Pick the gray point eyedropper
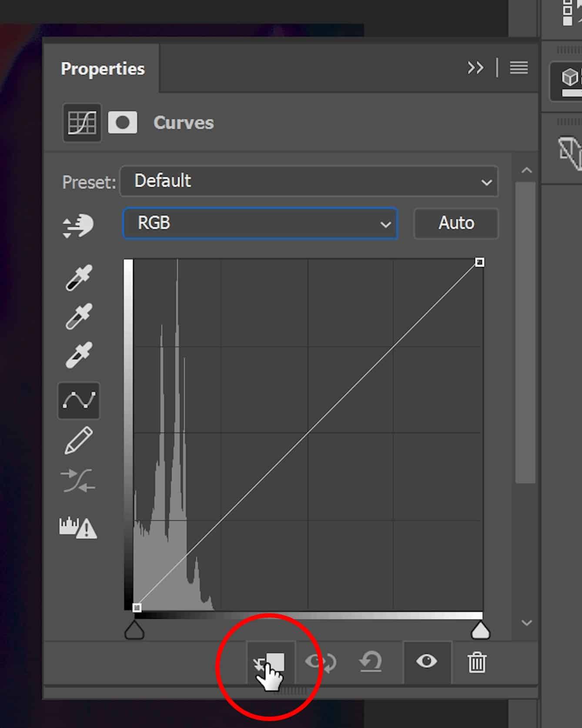The image size is (582, 728). (79, 316)
